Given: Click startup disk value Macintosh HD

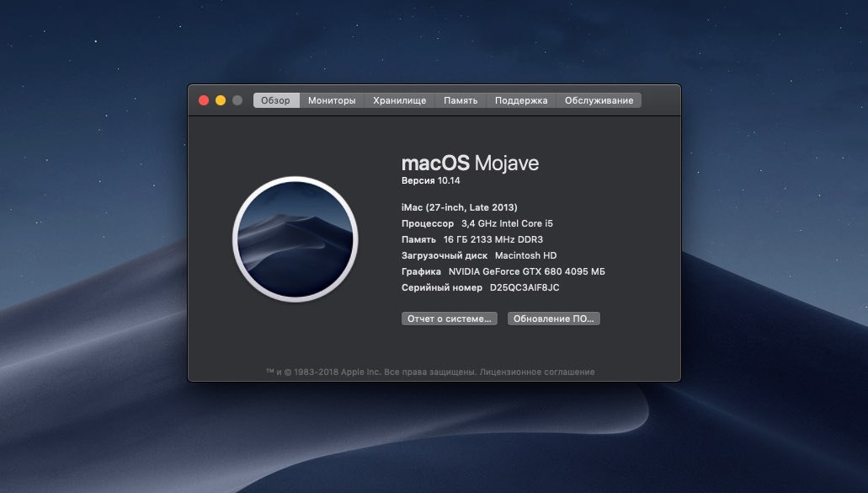Looking at the screenshot, I should point(526,255).
